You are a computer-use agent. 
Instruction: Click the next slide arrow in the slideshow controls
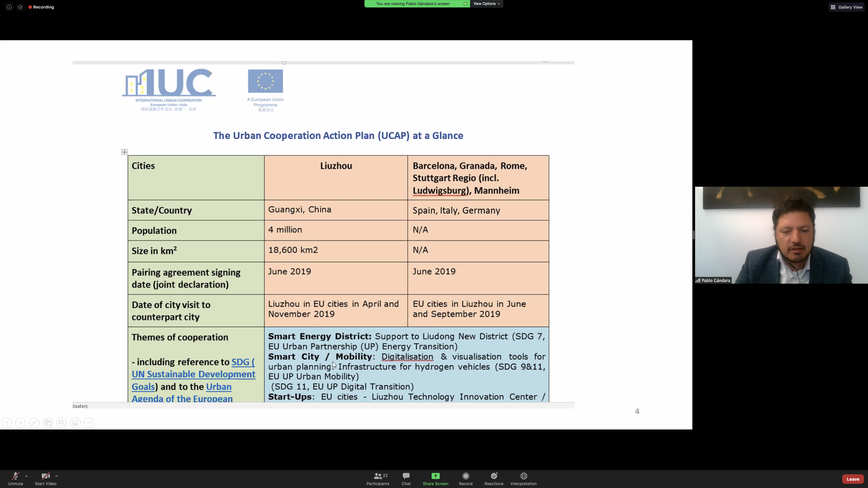click(x=21, y=422)
